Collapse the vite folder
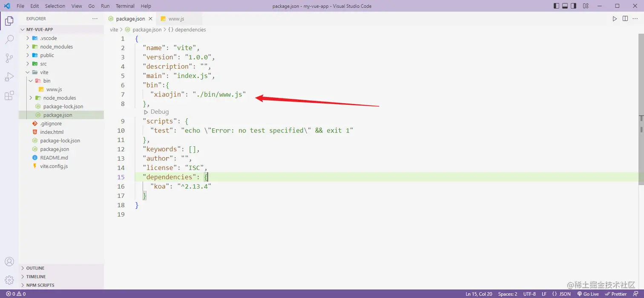The width and height of the screenshot is (644, 298). click(61, 72)
